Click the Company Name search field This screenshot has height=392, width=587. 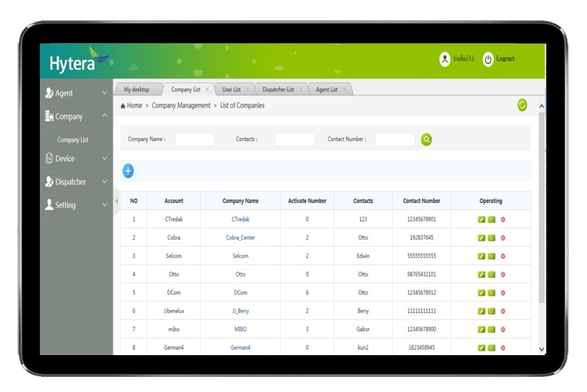point(195,139)
